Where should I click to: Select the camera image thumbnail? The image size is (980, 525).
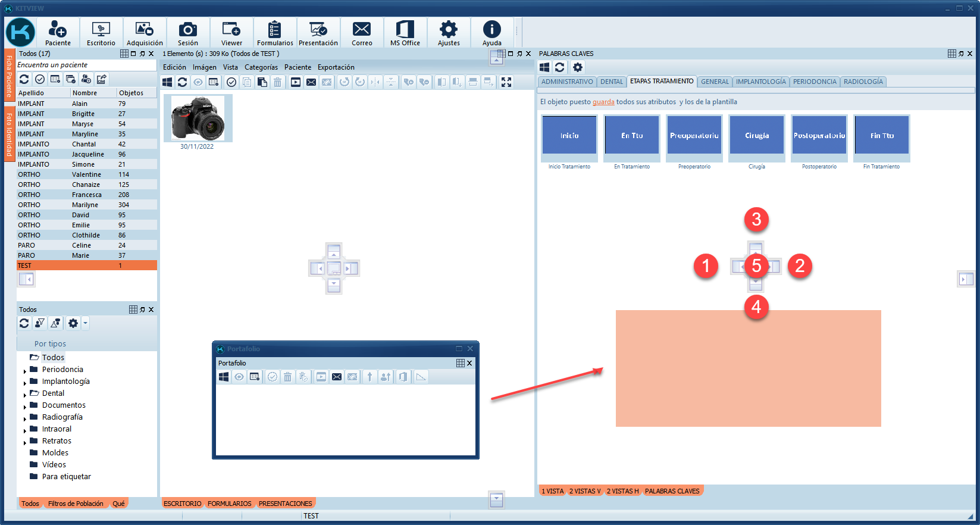coord(198,118)
